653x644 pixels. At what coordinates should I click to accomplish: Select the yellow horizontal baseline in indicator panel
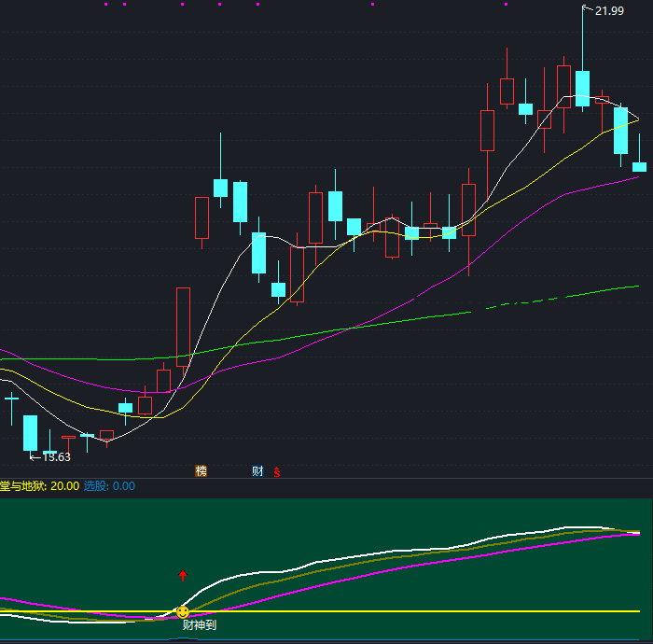(x=420, y=611)
